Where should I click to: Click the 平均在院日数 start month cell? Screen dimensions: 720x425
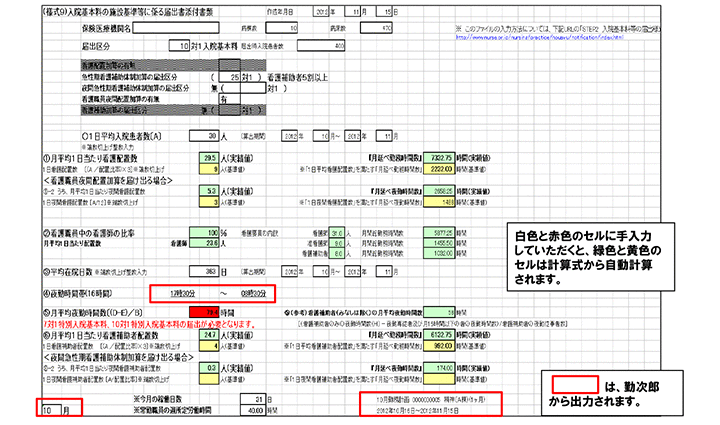point(321,272)
